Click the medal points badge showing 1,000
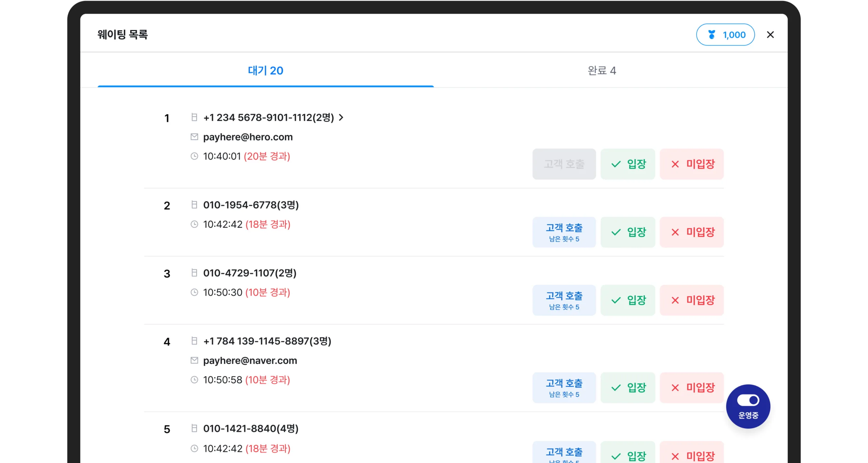Viewport: 868px width, 463px height. (x=725, y=35)
